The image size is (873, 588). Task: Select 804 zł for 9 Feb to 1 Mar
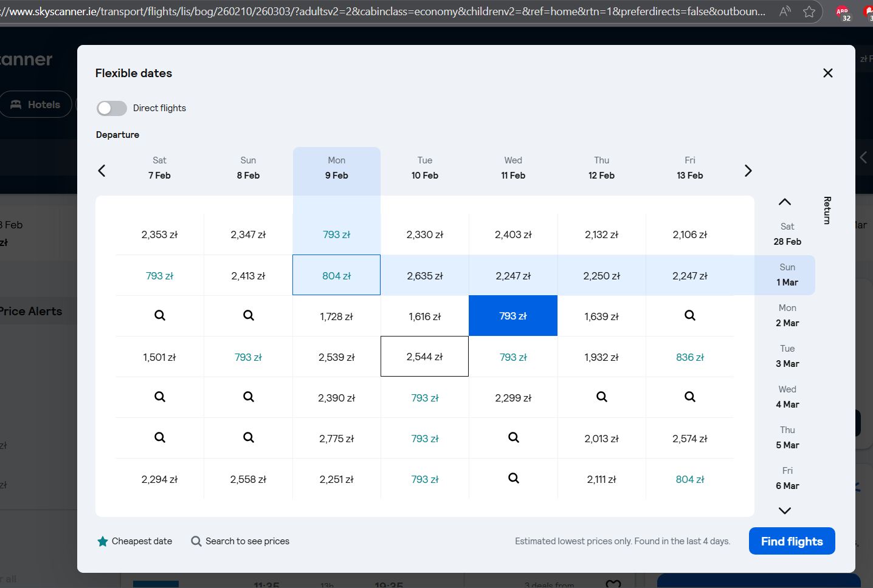coord(337,276)
